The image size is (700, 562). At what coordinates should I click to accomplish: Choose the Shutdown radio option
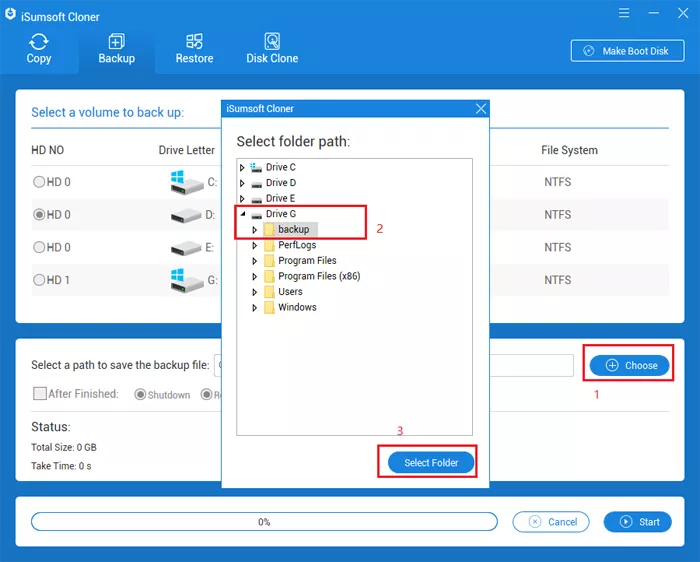coord(140,395)
